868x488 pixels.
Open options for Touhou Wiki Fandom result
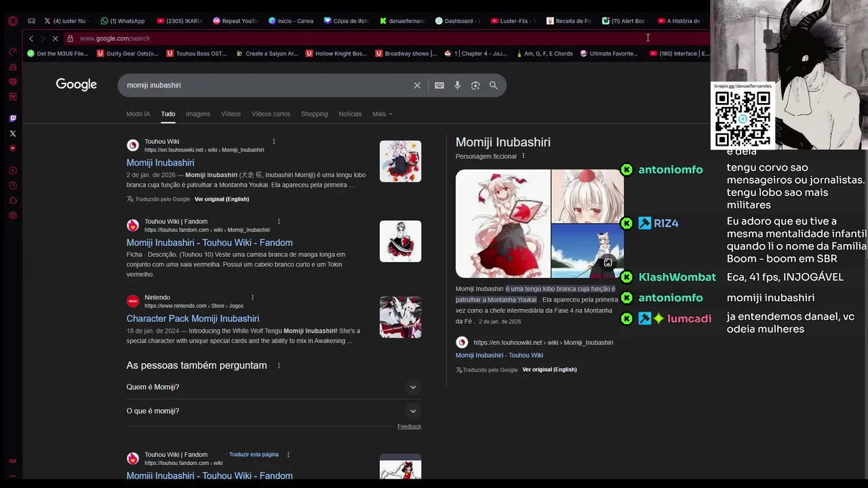[x=278, y=222]
